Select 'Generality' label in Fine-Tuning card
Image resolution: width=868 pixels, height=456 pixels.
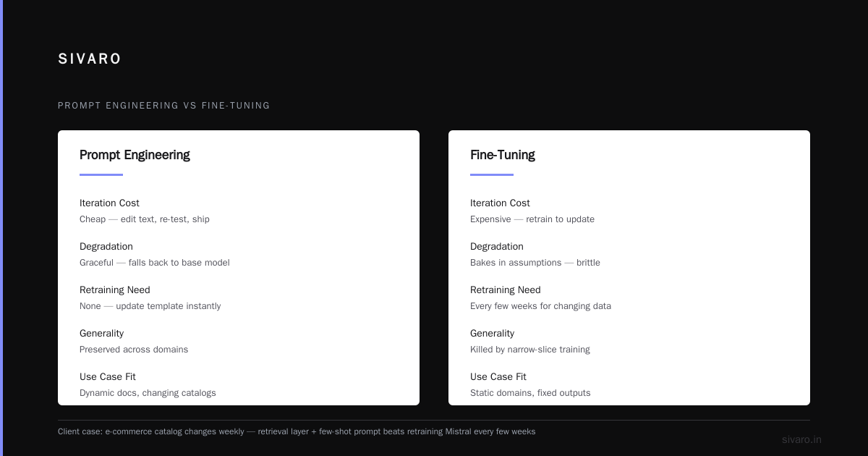pos(492,334)
